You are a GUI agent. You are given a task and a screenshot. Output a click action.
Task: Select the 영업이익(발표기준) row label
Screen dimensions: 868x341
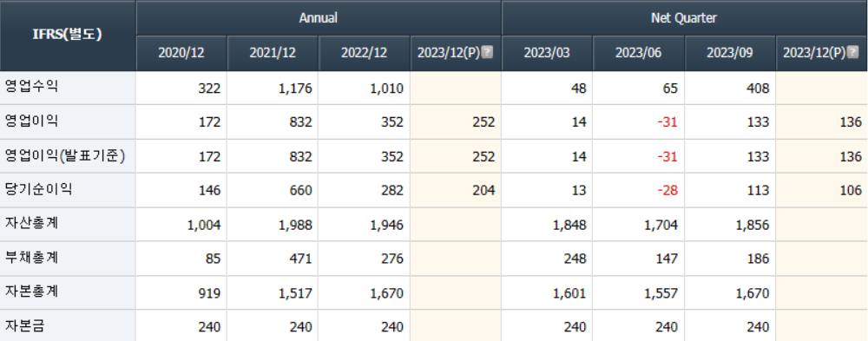point(65,155)
